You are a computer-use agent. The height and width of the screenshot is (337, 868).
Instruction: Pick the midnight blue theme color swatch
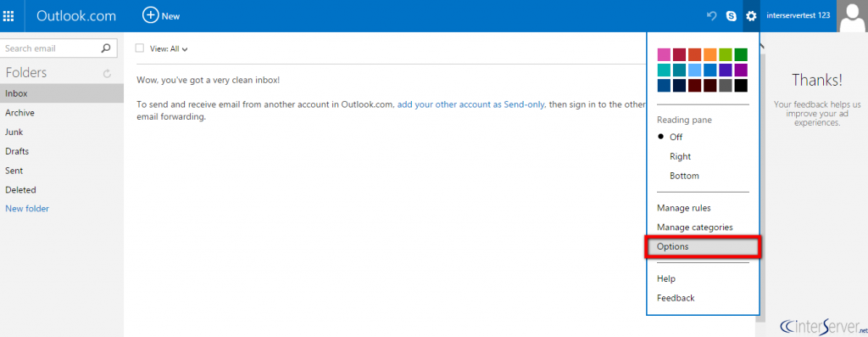pyautogui.click(x=679, y=86)
